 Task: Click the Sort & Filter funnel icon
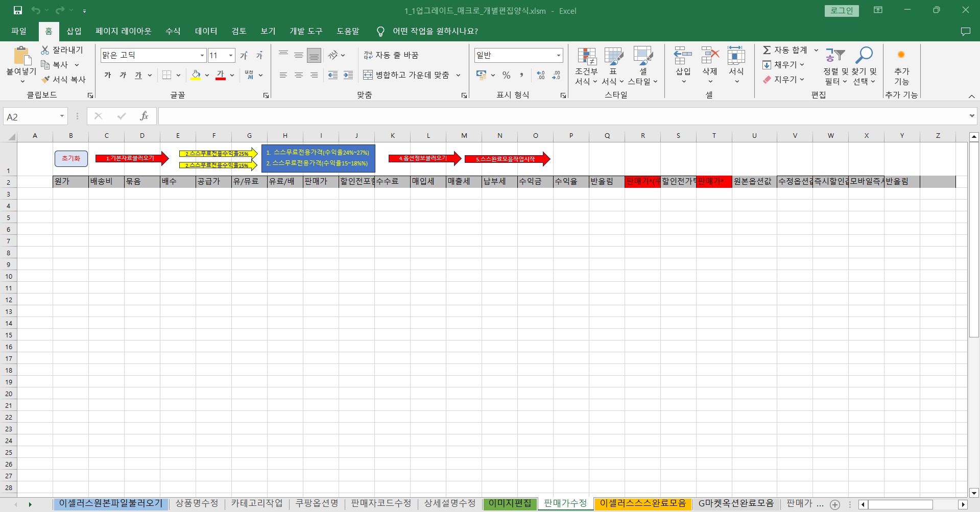835,56
